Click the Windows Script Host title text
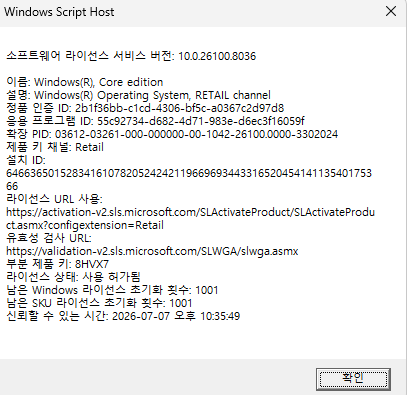 click(x=59, y=12)
